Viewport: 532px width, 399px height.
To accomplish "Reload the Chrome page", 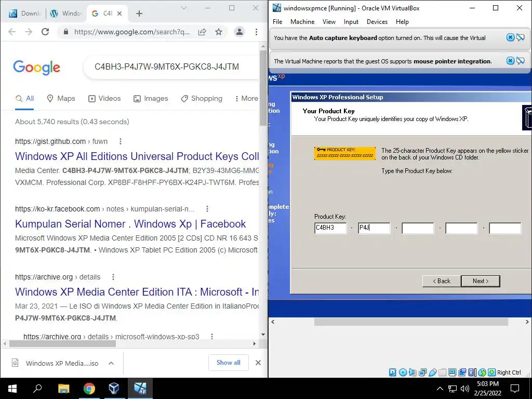I will click(x=45, y=32).
